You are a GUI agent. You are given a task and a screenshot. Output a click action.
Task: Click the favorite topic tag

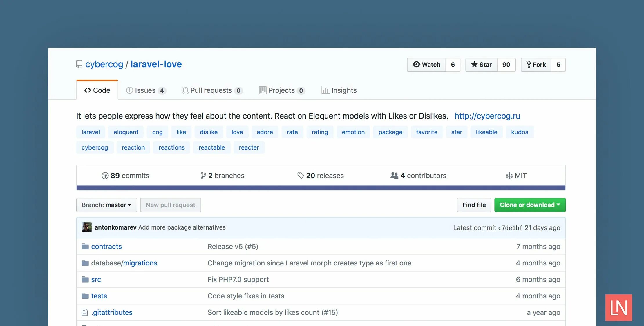click(427, 132)
